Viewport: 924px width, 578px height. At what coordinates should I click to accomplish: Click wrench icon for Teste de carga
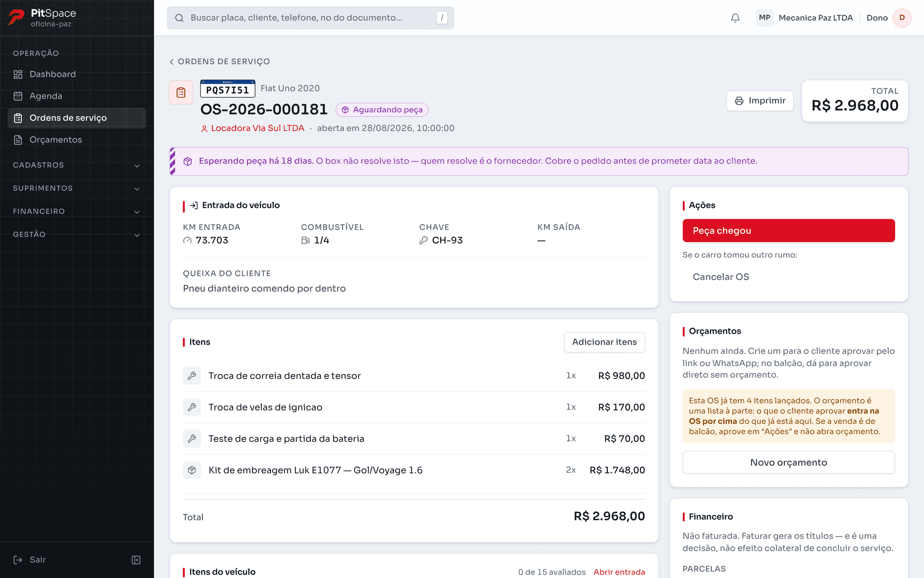[192, 438]
